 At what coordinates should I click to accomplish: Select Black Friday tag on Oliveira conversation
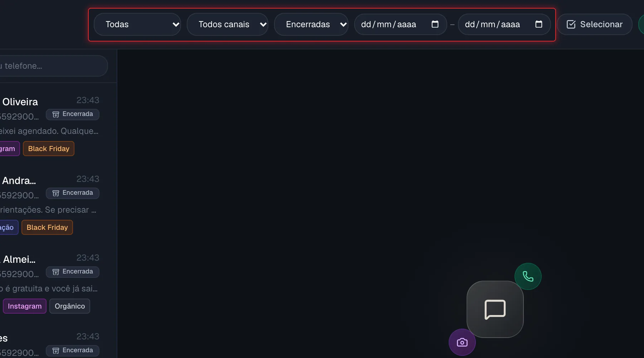click(x=49, y=149)
